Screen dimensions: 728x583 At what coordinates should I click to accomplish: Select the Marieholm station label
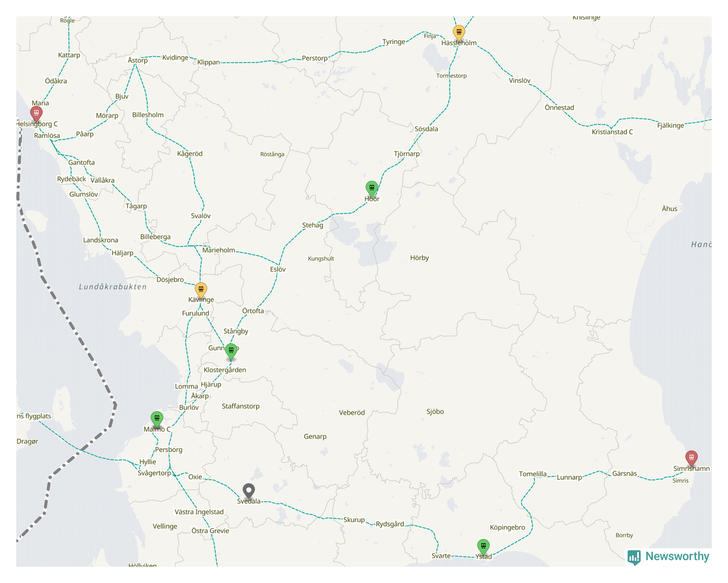click(218, 250)
